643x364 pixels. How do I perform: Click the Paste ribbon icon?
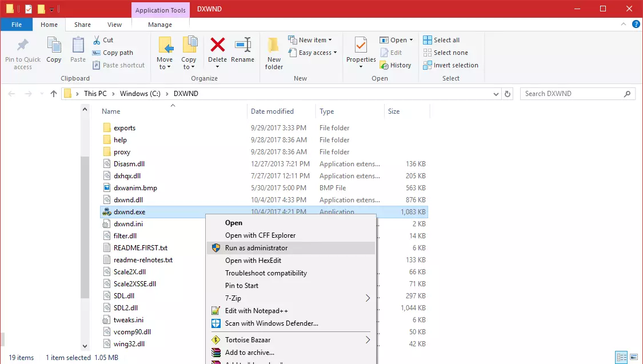(78, 45)
